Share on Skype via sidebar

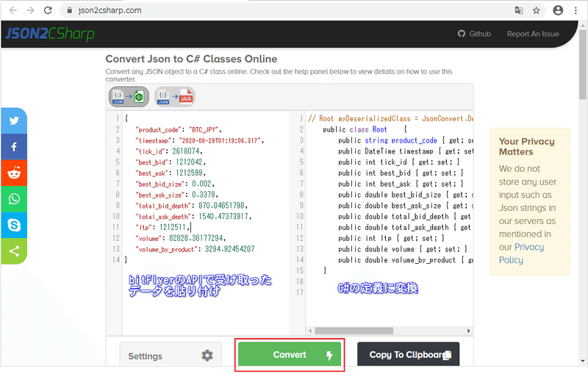[14, 226]
